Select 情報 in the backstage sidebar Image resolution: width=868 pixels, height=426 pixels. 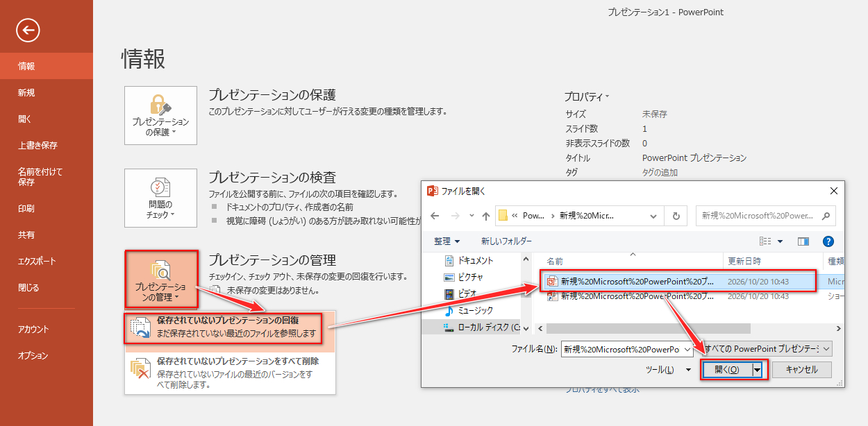(47, 67)
